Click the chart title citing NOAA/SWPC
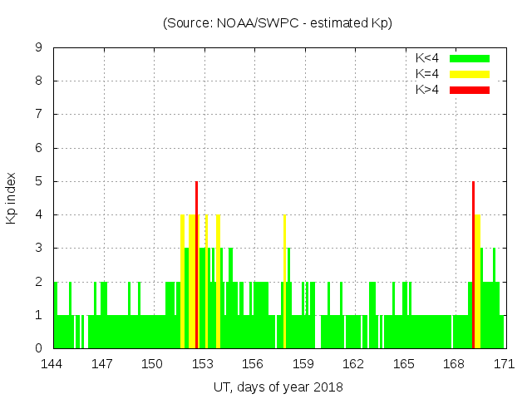This screenshot has width=532, height=399. pyautogui.click(x=278, y=23)
